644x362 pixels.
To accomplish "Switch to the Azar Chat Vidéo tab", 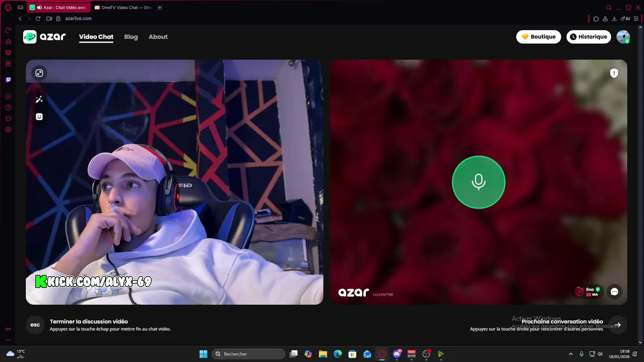I will point(59,8).
